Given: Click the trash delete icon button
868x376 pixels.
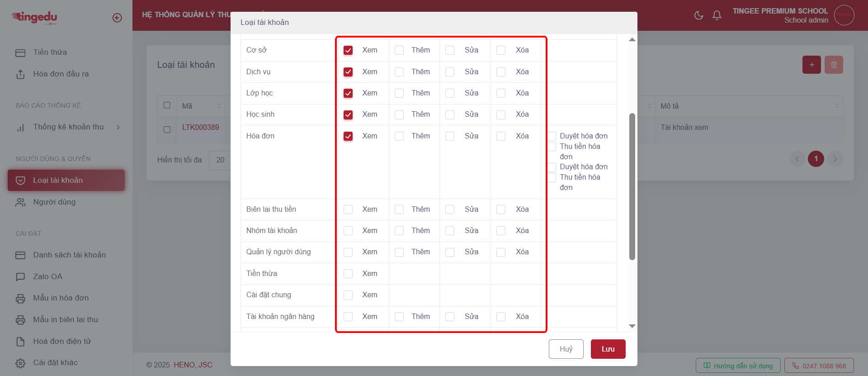Looking at the screenshot, I should coord(834,65).
